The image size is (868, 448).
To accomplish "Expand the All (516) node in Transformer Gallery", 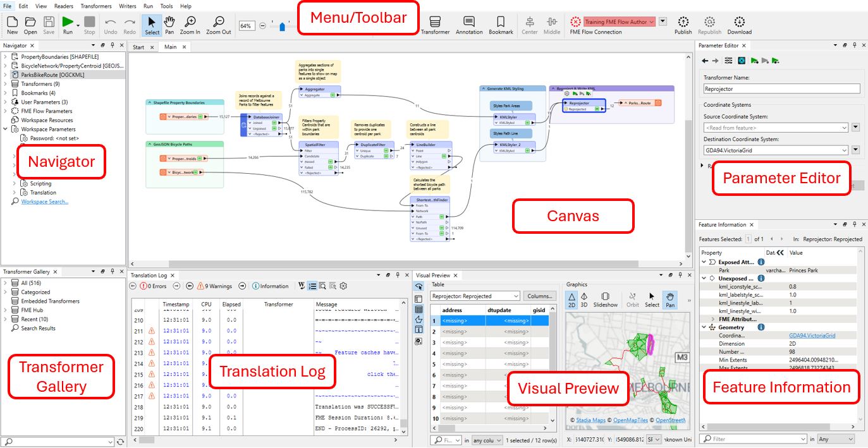I will coord(6,283).
